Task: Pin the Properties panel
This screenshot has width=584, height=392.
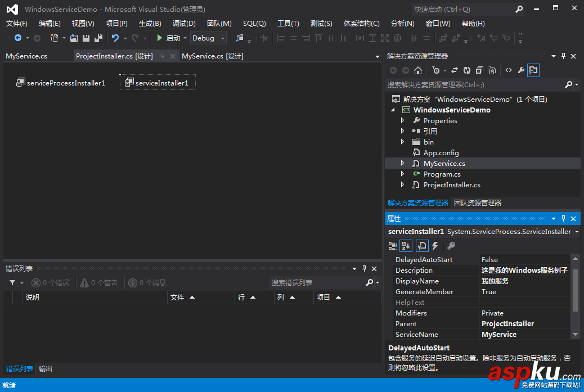Action: pos(563,219)
